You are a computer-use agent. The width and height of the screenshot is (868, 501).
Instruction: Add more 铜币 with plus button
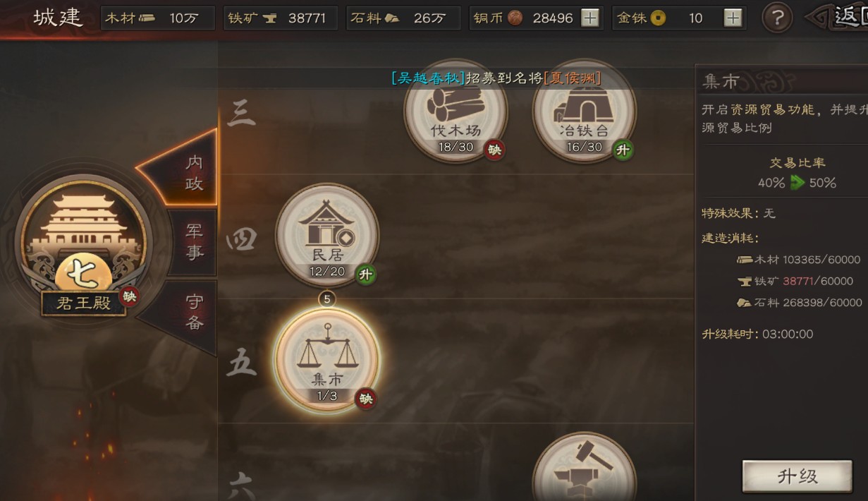(590, 18)
